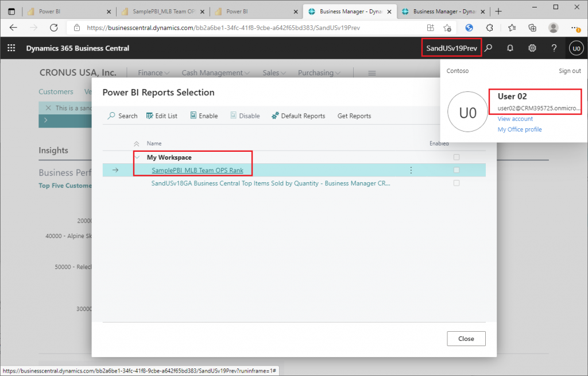Toggle the My Workspace enabled checkbox
Screen dimensions: 588x376
click(x=457, y=157)
